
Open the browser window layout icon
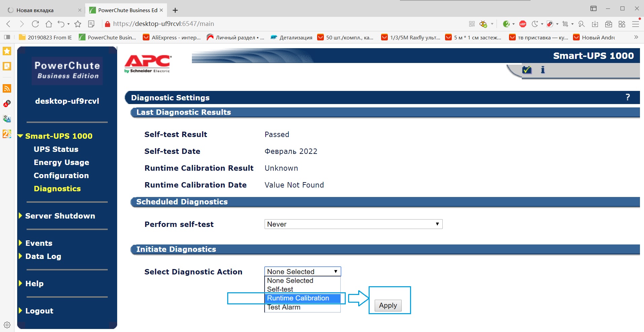[x=594, y=8]
